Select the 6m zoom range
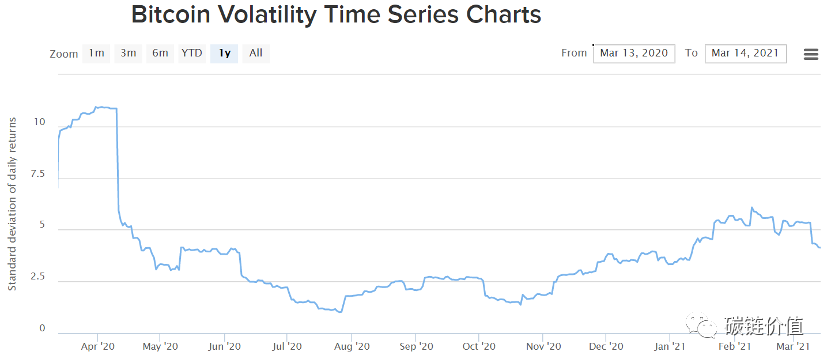This screenshot has width=830, height=362. [x=160, y=53]
